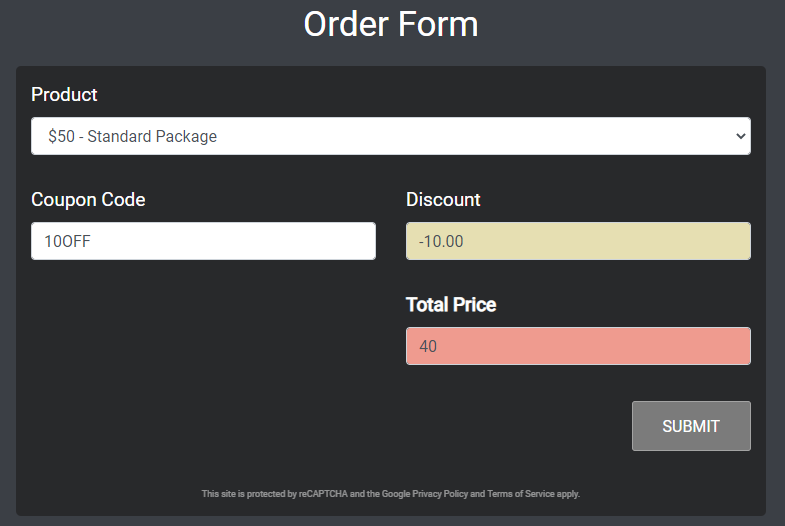This screenshot has height=526, width=785.
Task: Click the Coupon Code label
Action: (x=88, y=200)
